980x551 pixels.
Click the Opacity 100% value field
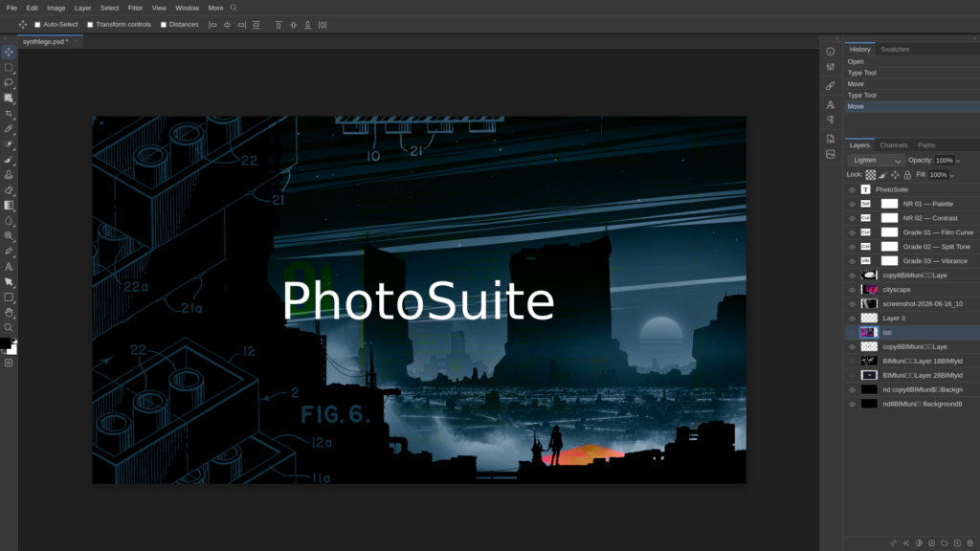click(x=944, y=161)
